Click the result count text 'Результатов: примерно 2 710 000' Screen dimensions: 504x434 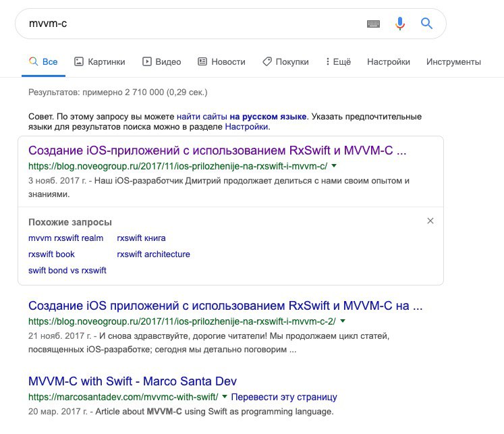click(x=96, y=92)
